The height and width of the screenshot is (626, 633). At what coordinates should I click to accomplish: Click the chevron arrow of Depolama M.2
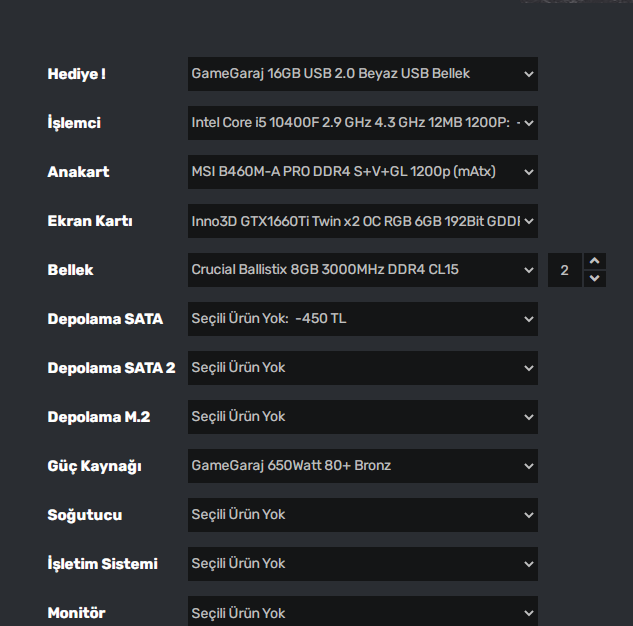tap(528, 417)
